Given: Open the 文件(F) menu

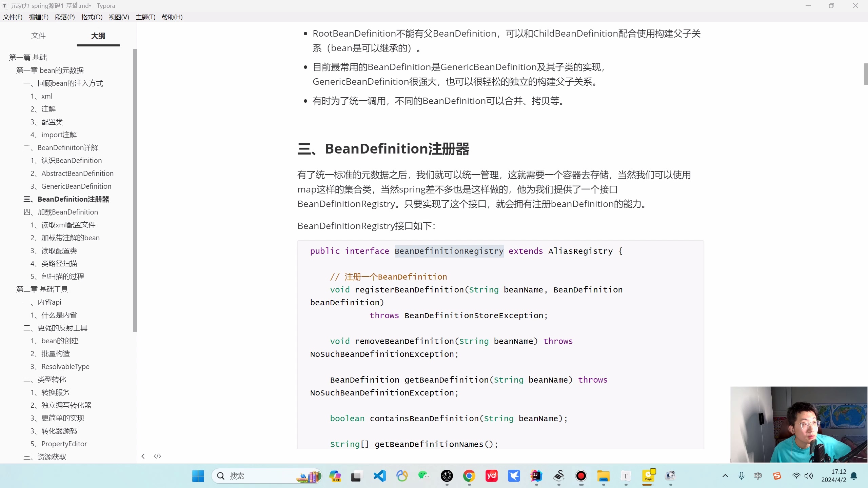Looking at the screenshot, I should click(13, 17).
